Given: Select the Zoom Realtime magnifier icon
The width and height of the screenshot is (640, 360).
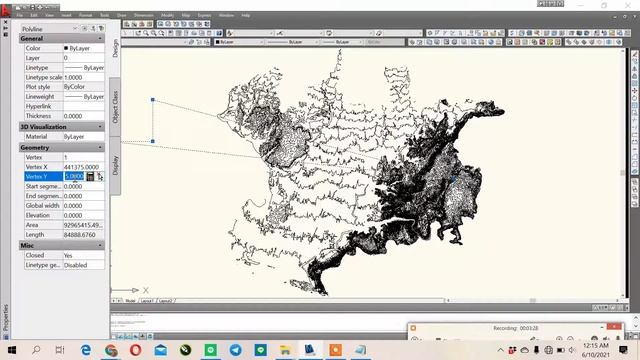Looking at the screenshot, I should [x=146, y=33].
